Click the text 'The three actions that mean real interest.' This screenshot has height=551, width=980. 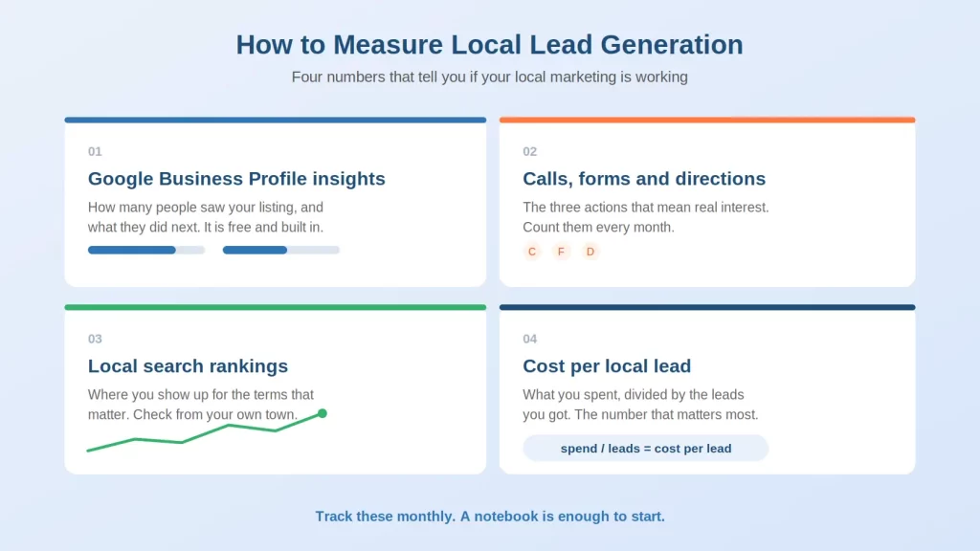(x=646, y=208)
